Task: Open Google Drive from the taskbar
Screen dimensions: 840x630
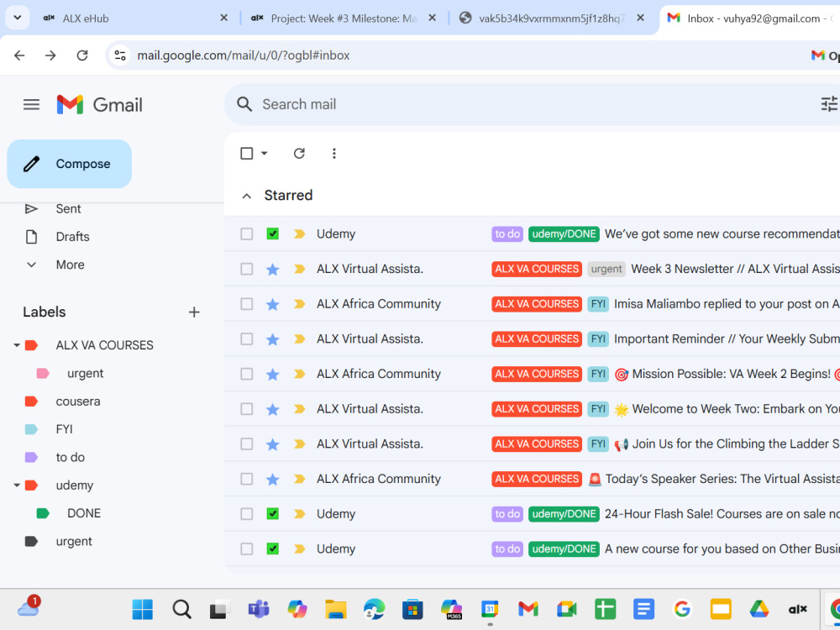Action: click(759, 609)
